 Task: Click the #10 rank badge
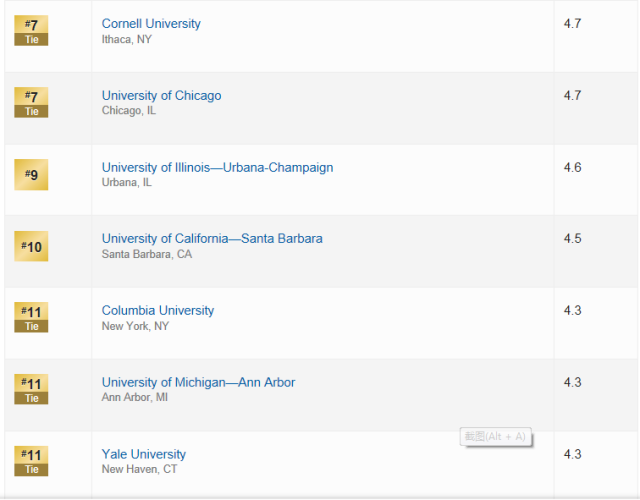click(x=31, y=247)
